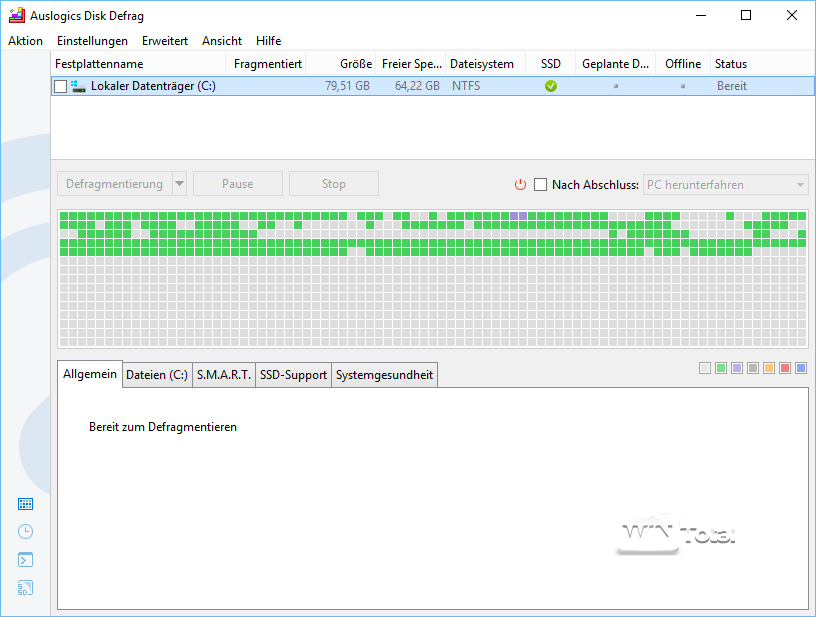Click the Pause button

pos(238,184)
